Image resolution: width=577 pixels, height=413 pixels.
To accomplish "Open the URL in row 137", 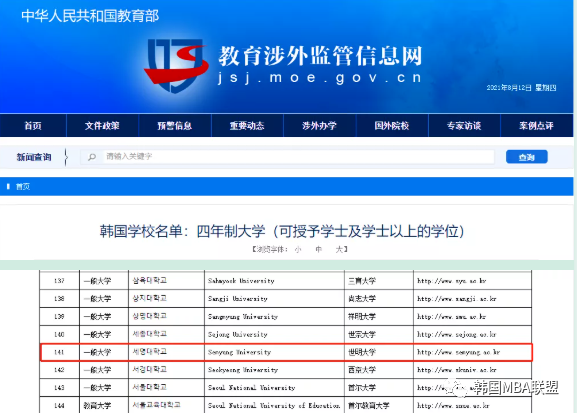I will [452, 281].
